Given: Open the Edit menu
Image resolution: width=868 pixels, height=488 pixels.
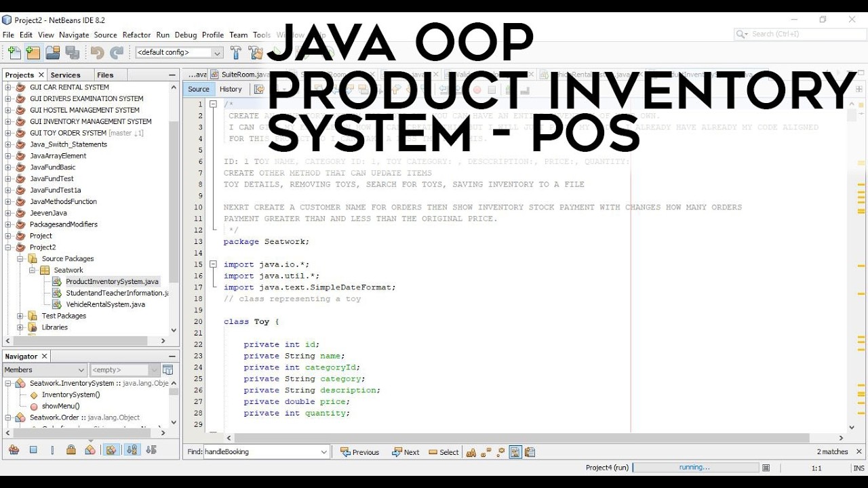Looking at the screenshot, I should point(26,35).
